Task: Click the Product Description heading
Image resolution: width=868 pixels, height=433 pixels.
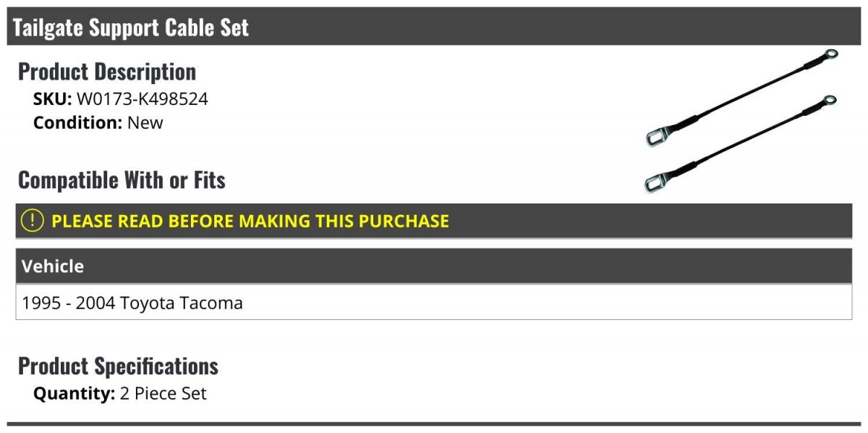Action: [107, 72]
